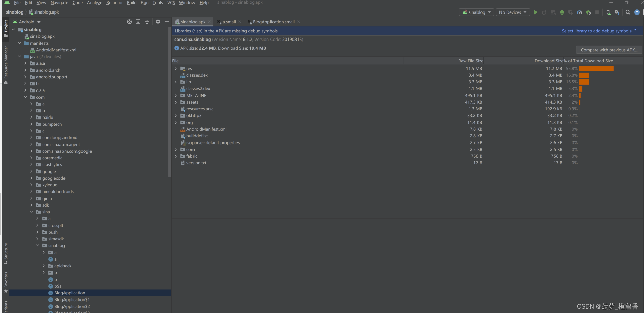This screenshot has width=644, height=313.
Task: Open Project panel gear options
Action: coord(158,22)
